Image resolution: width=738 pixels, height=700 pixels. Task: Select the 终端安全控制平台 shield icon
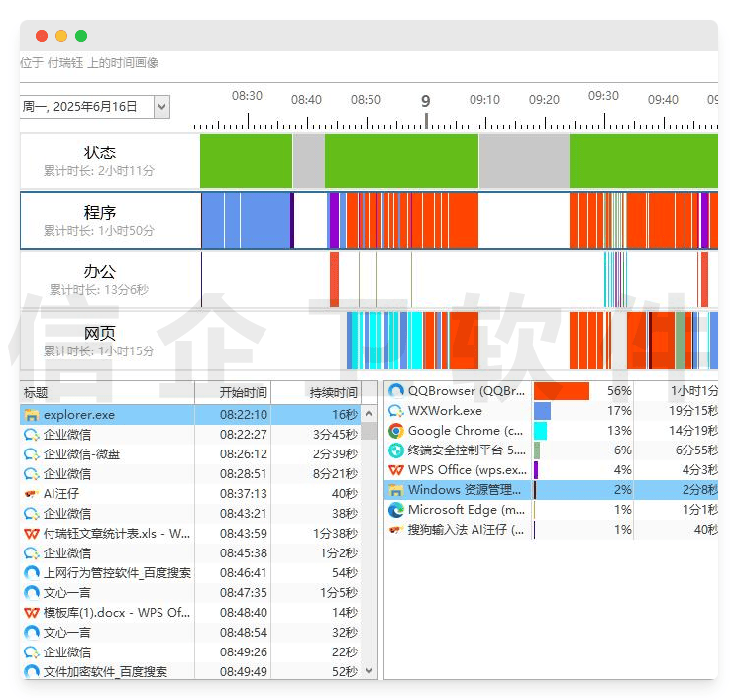tap(396, 450)
